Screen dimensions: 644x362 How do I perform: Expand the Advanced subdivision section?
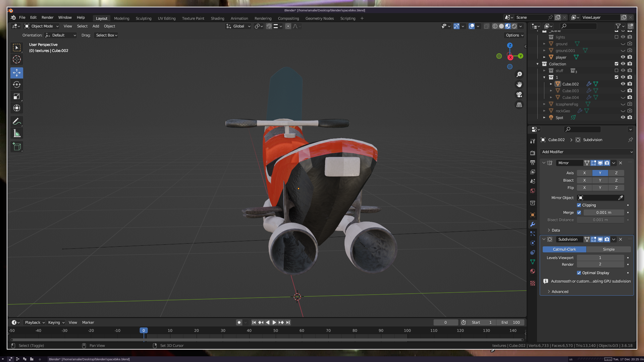coord(559,292)
